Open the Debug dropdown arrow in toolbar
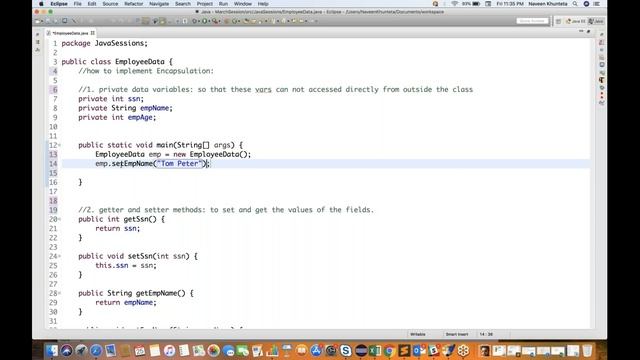 [198, 21]
